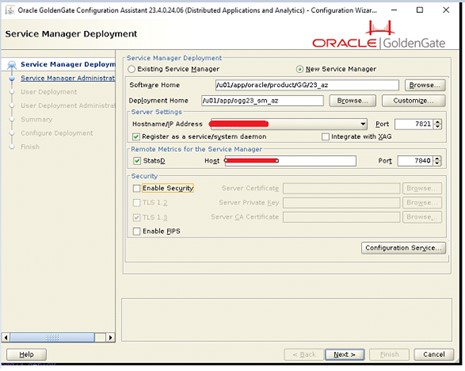
Task: Minimize the Configuration Assistant window
Action: coord(394,10)
